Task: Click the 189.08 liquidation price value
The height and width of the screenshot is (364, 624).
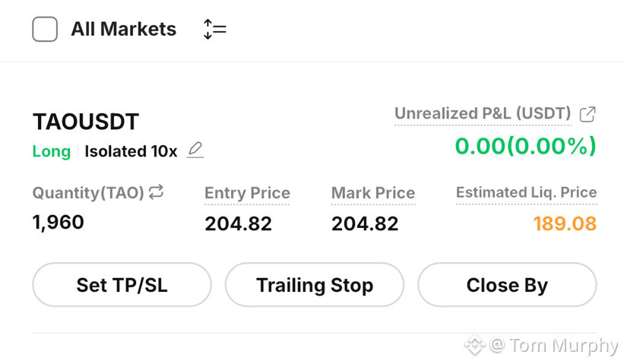Action: pyautogui.click(x=565, y=223)
